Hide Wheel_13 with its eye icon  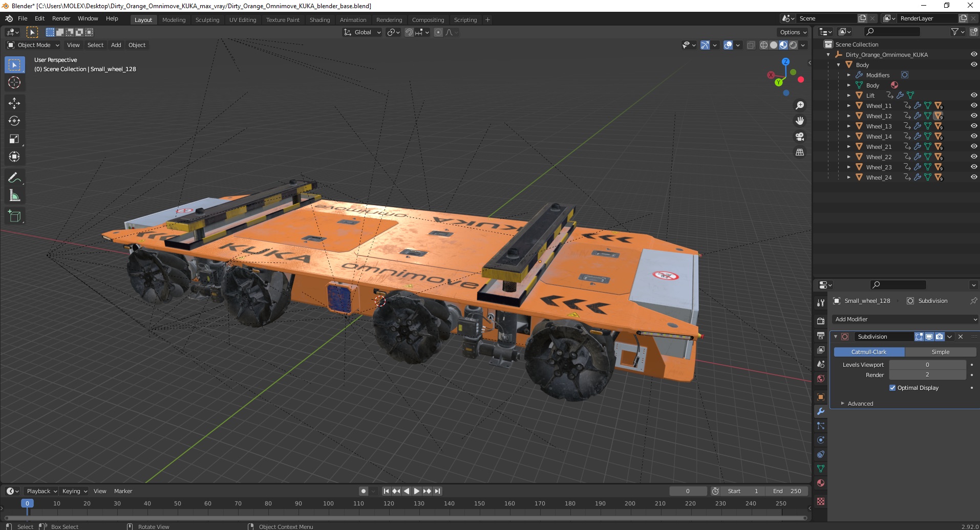point(973,126)
